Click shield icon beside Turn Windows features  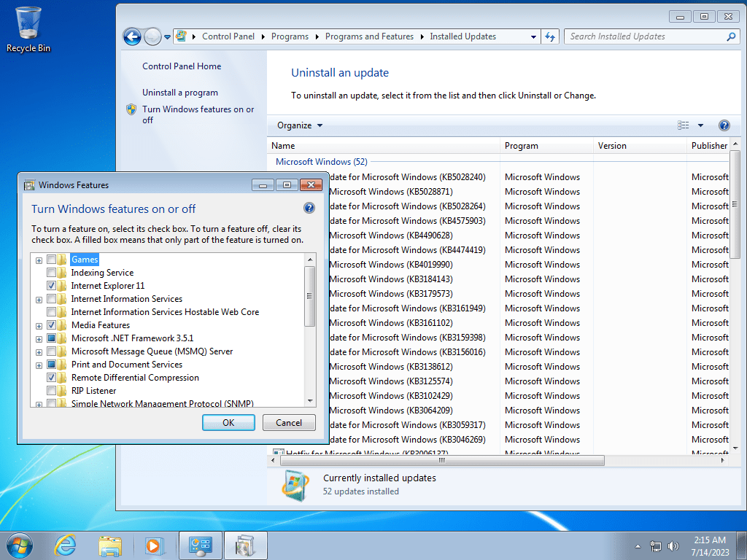(x=131, y=109)
